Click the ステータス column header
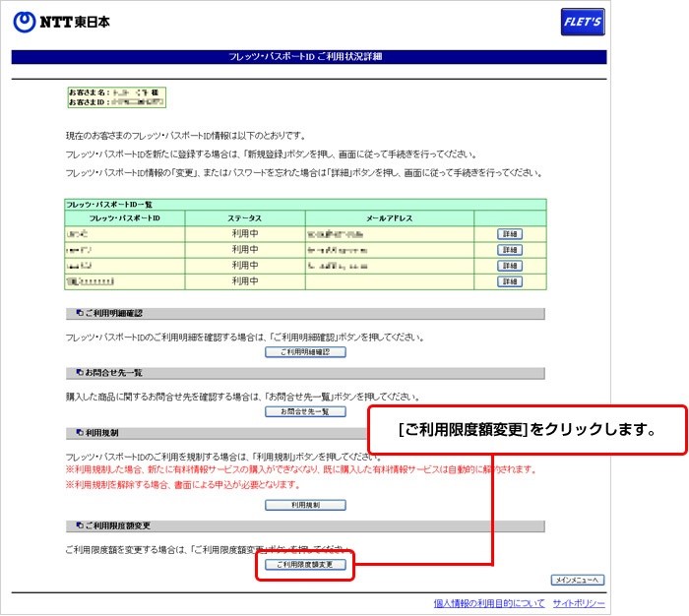The height and width of the screenshot is (616, 689). [244, 217]
